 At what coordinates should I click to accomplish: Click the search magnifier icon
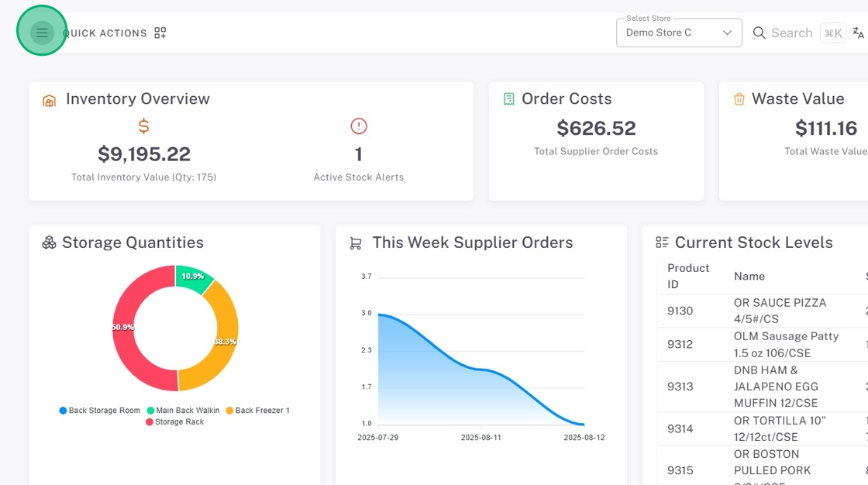pyautogui.click(x=759, y=33)
